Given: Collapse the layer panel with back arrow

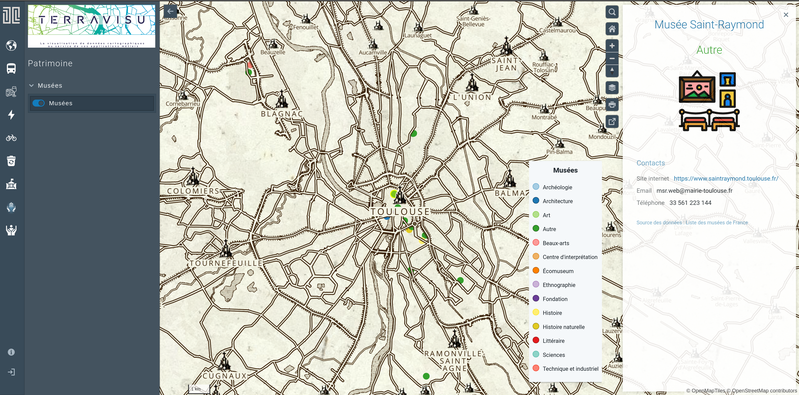Looking at the screenshot, I should click(171, 11).
